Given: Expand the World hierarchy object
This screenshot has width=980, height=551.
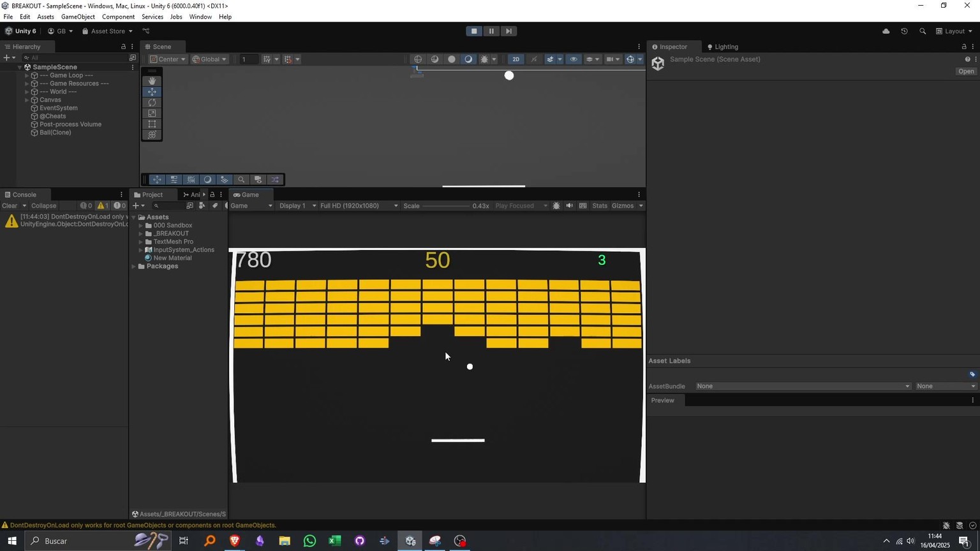Looking at the screenshot, I should click(27, 92).
